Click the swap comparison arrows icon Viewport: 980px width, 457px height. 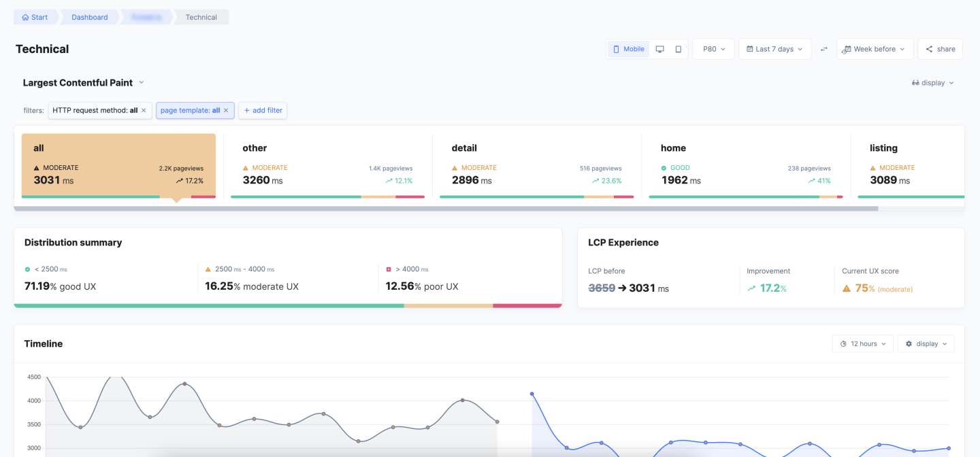click(x=825, y=48)
